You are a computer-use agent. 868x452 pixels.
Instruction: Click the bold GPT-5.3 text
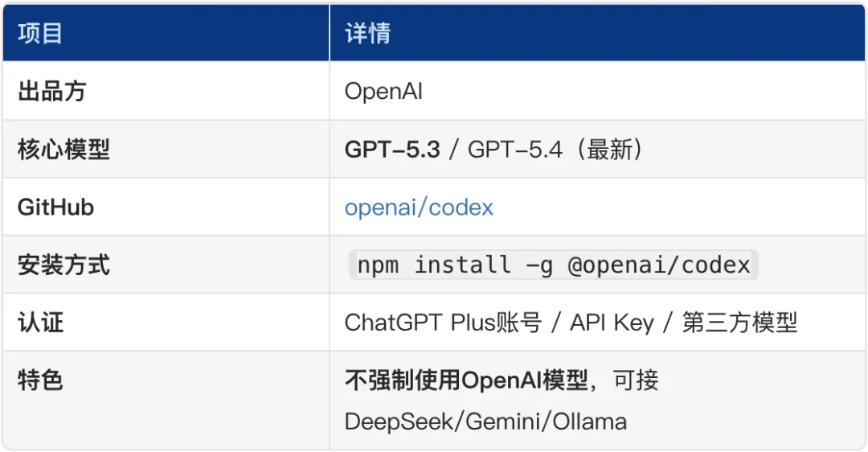[392, 150]
